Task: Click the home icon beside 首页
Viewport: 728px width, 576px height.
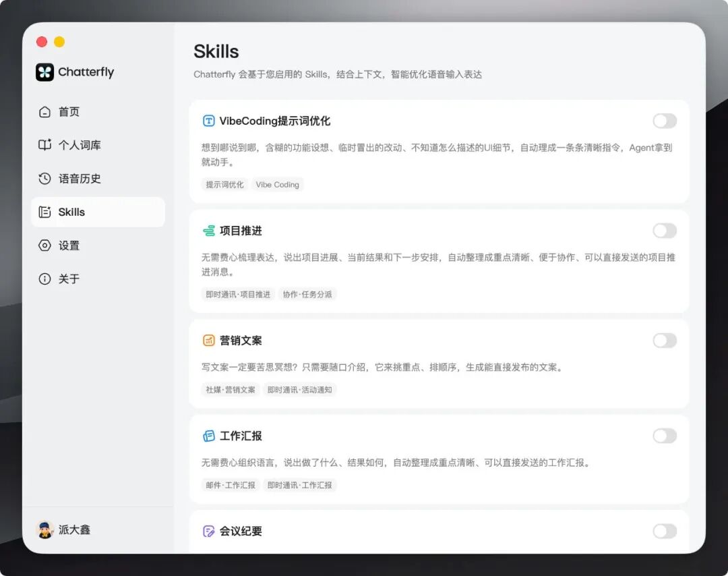Action: click(x=44, y=112)
